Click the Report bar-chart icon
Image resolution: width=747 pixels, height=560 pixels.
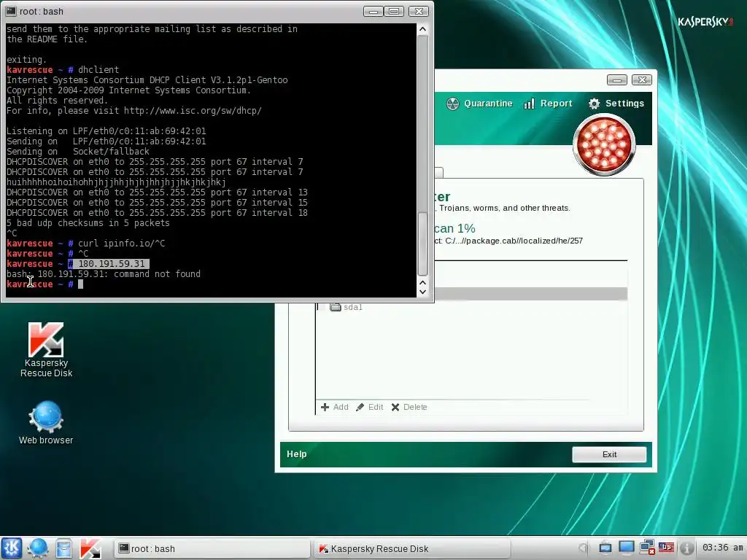[529, 104]
